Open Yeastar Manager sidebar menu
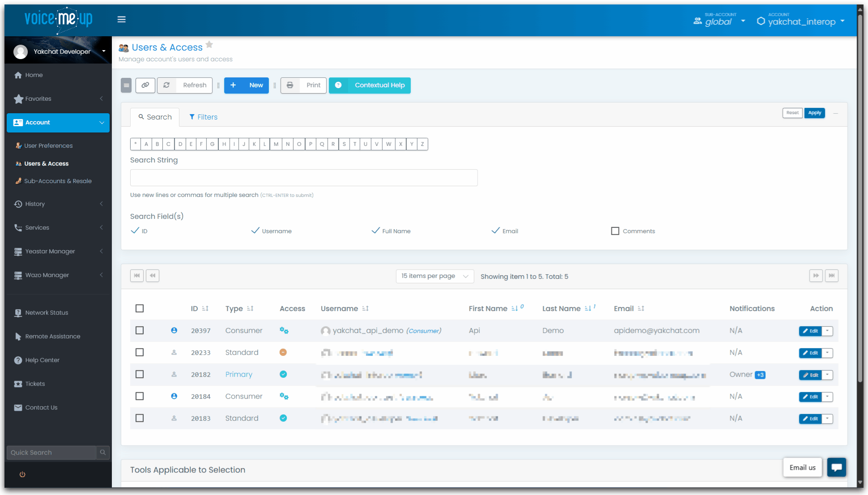This screenshot has height=495, width=868. click(x=58, y=252)
